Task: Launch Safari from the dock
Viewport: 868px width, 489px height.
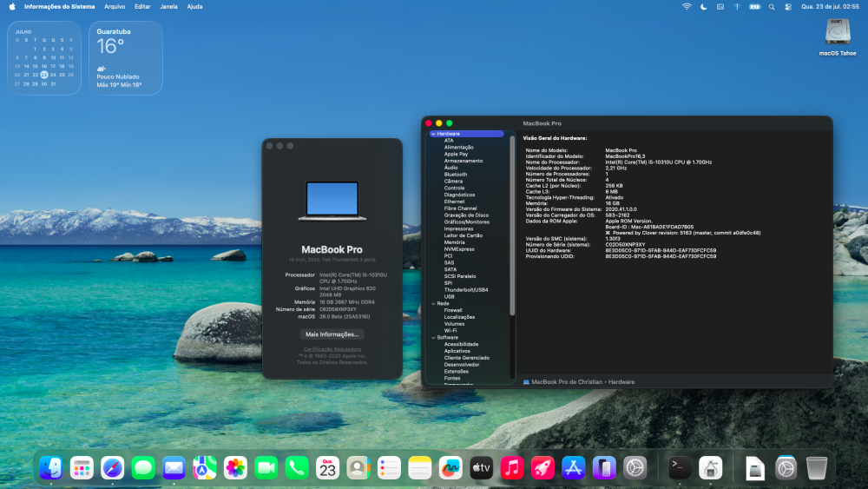Action: 112,468
